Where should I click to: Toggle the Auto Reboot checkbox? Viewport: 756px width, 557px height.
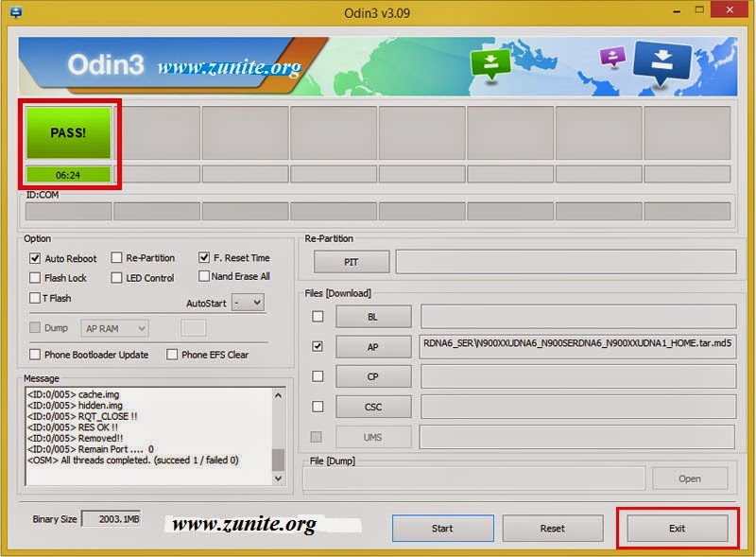coord(35,258)
